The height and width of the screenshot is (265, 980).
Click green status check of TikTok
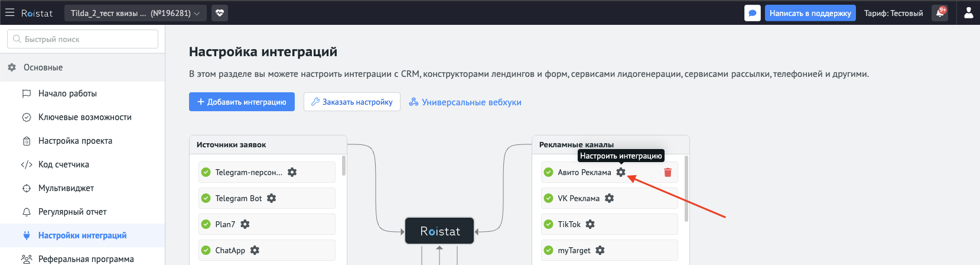coord(548,224)
